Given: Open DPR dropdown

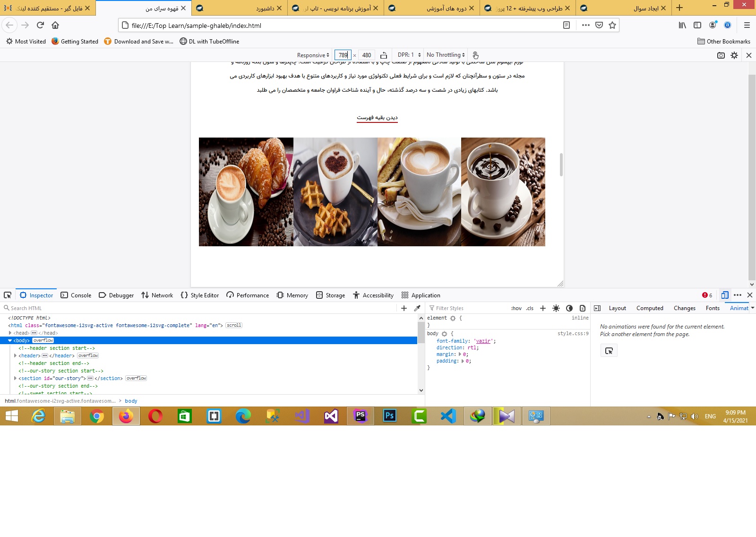Looking at the screenshot, I should click(x=409, y=55).
